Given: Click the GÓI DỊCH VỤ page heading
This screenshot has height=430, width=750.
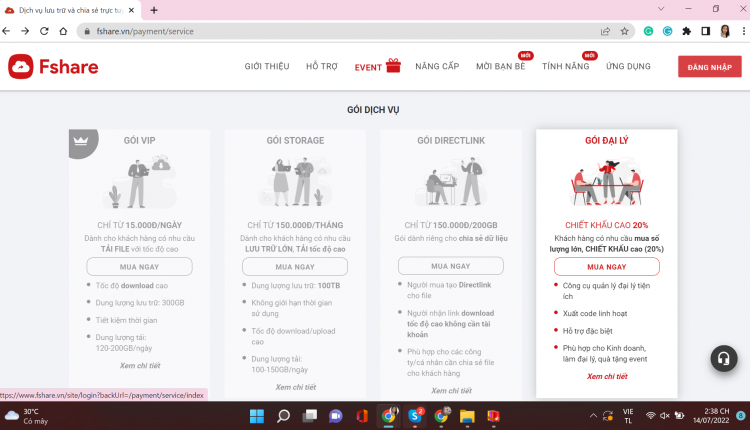Looking at the screenshot, I should 373,110.
